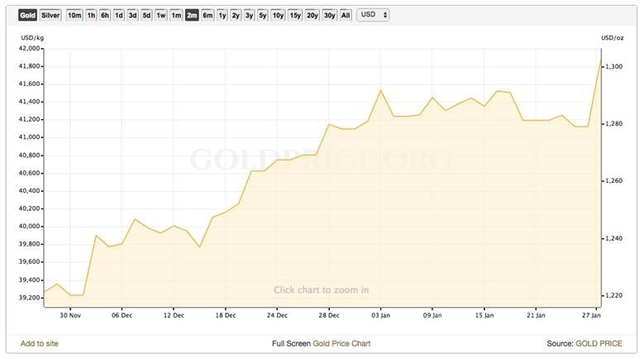Click the 42,000 USD/kg axis value
The height and width of the screenshot is (359, 644).
[x=29, y=49]
